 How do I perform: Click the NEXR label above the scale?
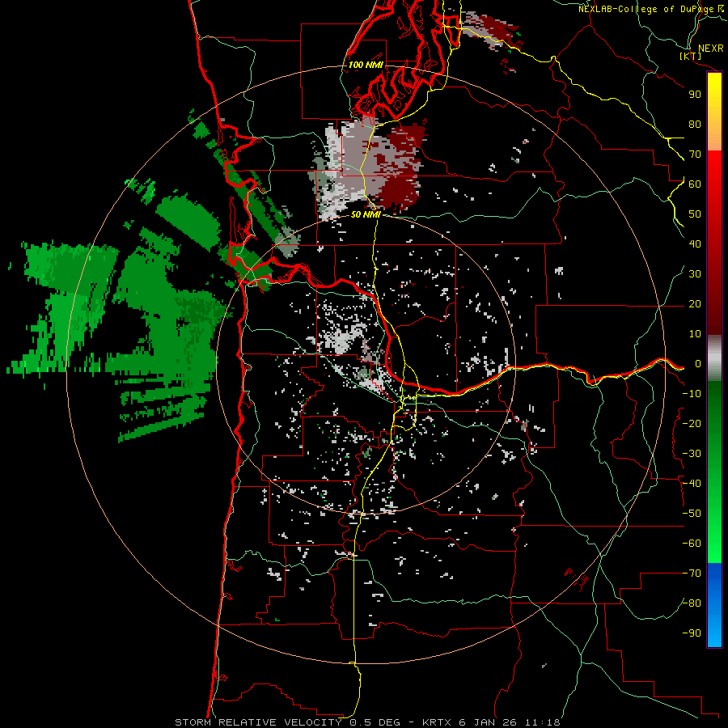coord(711,49)
